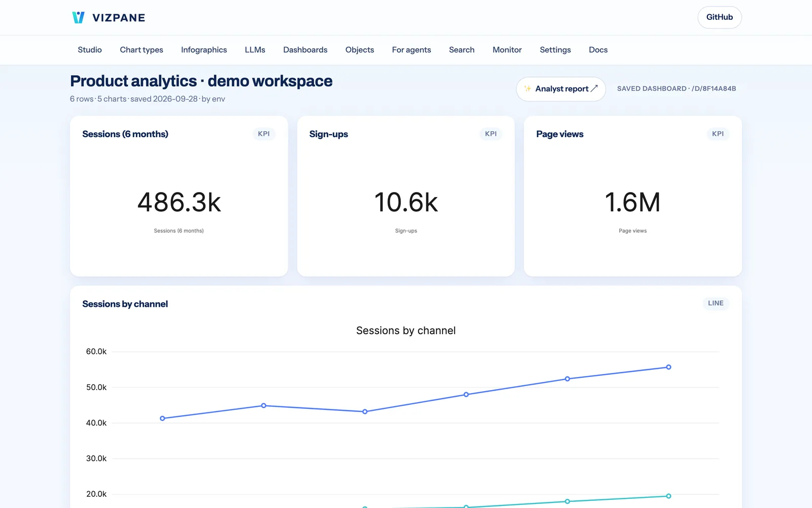This screenshot has height=508, width=812.
Task: Click the Sessions (6 months) card title
Action: pos(125,134)
